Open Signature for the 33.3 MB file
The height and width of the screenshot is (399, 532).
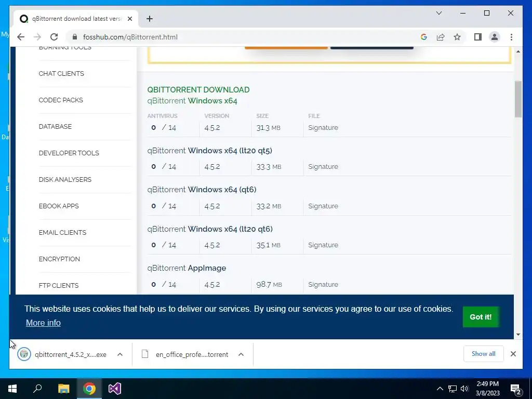click(x=323, y=167)
